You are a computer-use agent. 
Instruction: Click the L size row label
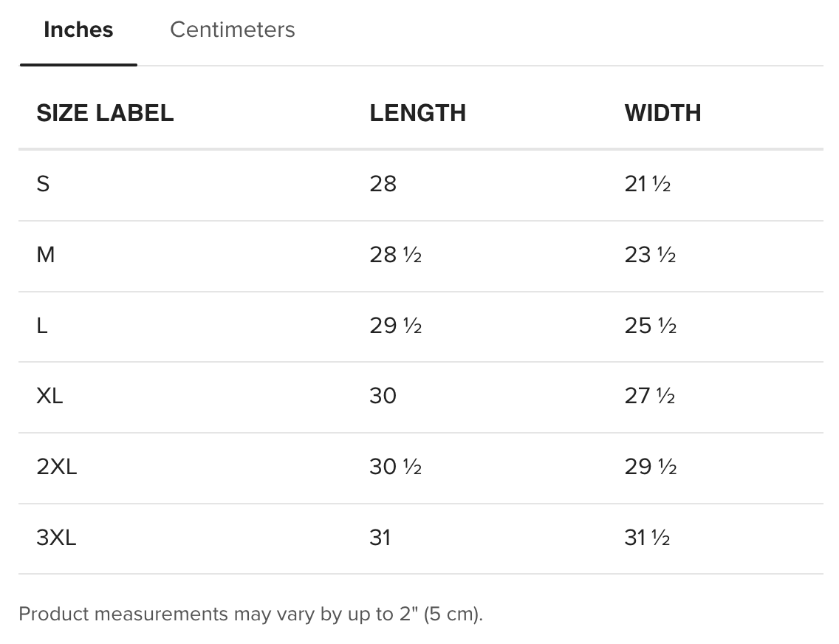tap(42, 326)
